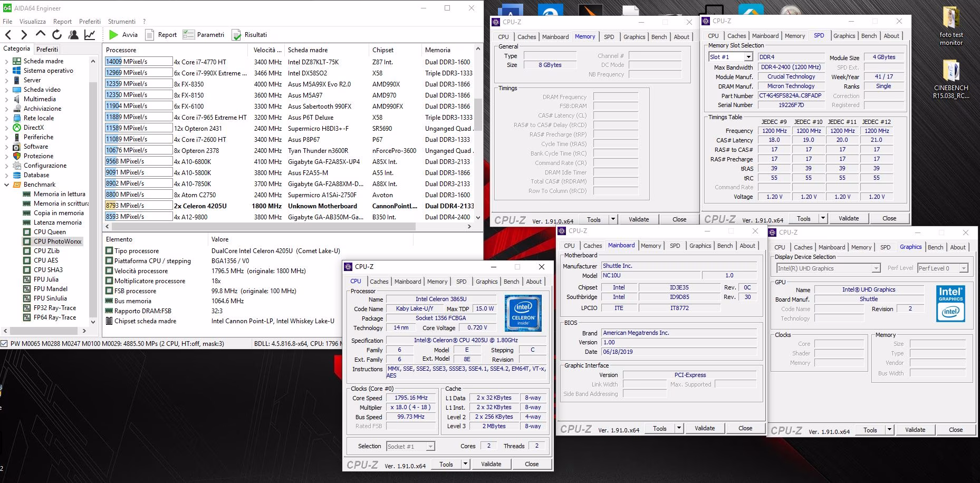Image resolution: width=980 pixels, height=483 pixels.
Task: Open foto test monitor desktop folder
Action: point(951,26)
